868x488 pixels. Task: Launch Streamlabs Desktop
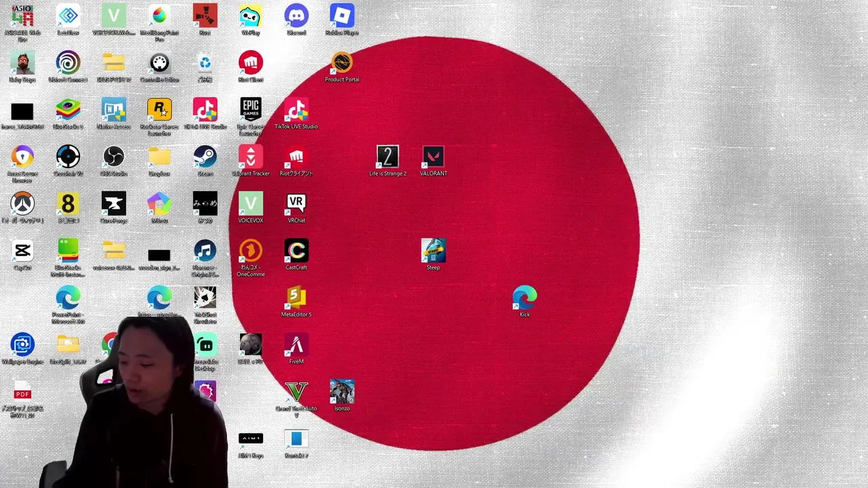click(x=206, y=344)
